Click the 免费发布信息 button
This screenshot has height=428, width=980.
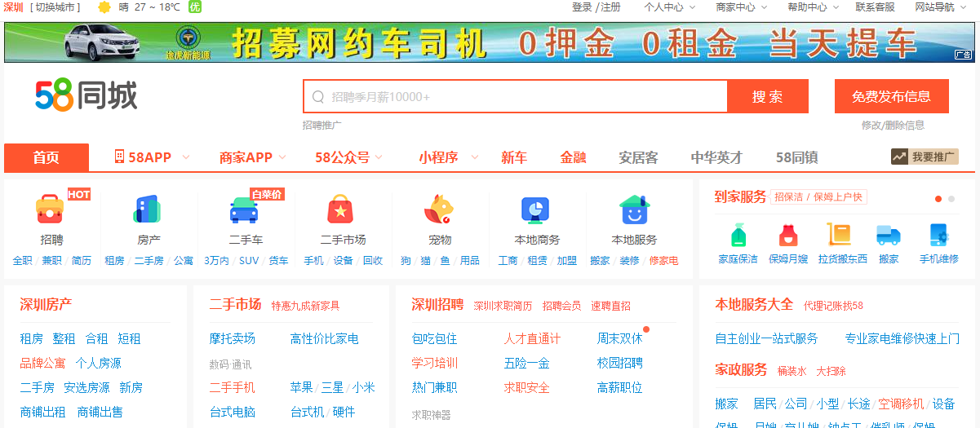[x=891, y=96]
